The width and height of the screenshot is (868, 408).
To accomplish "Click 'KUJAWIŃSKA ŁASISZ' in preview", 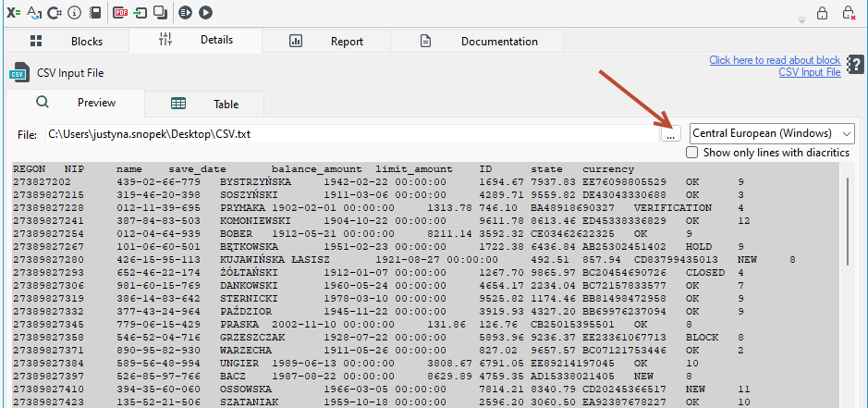I will click(275, 259).
